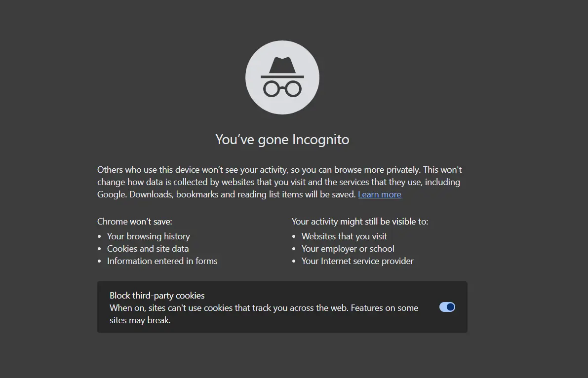Click the blue toggle switch knob
588x378 pixels.
click(x=450, y=307)
